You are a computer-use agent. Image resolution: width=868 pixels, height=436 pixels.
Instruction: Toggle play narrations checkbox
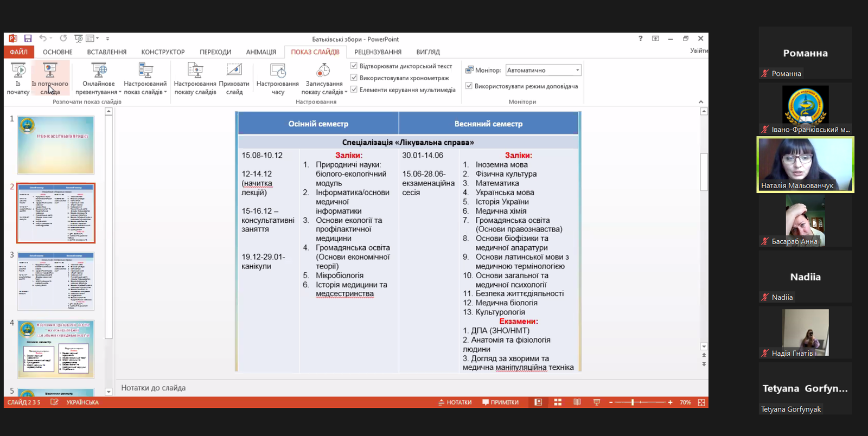pos(354,66)
